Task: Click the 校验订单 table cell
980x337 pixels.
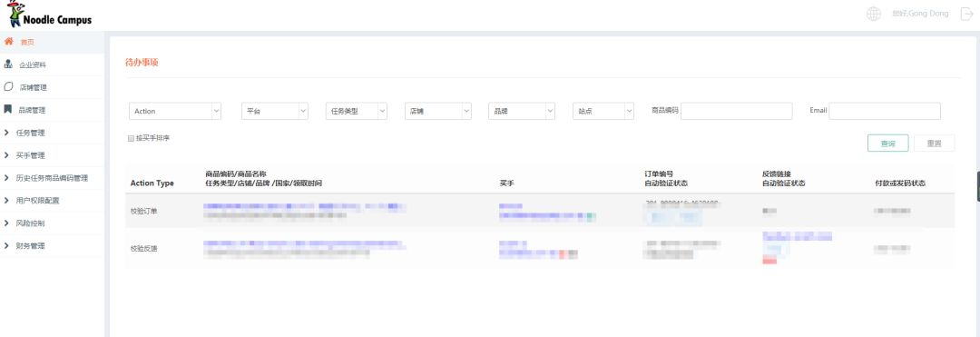Action: pos(143,211)
